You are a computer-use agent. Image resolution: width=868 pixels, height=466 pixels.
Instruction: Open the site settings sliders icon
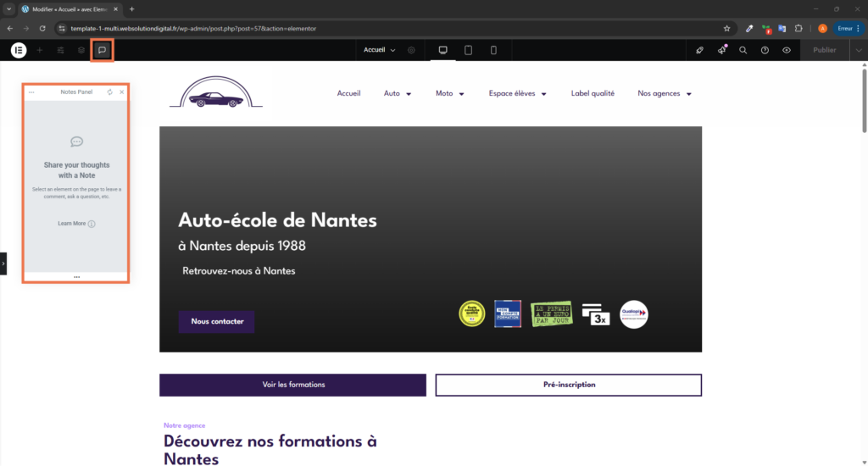[60, 50]
